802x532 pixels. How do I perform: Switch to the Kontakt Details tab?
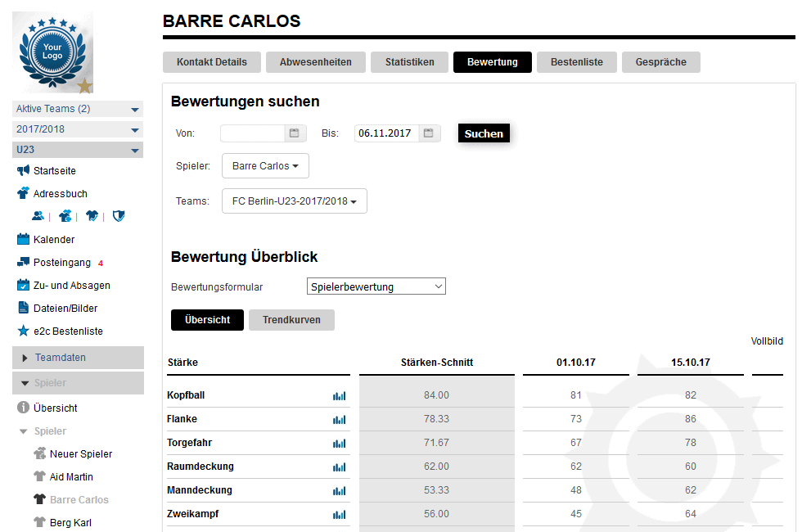[212, 62]
